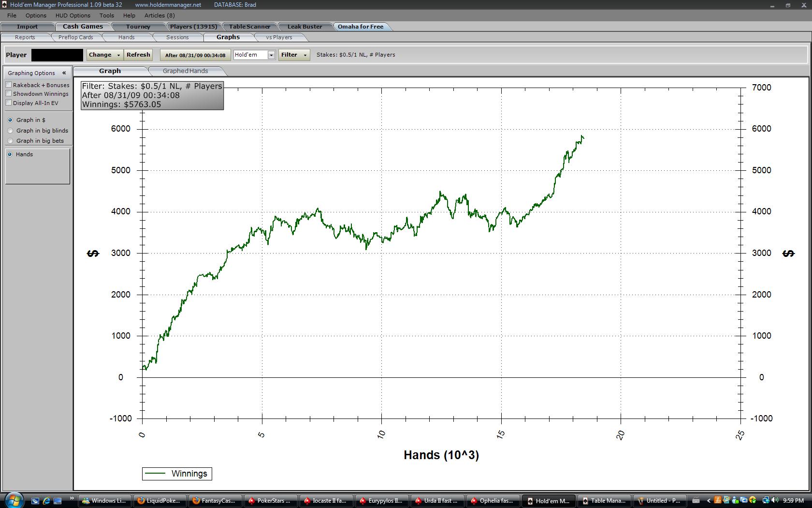Viewport: 812px width, 508px height.
Task: Click the Messenger tray icon
Action: tap(735, 500)
